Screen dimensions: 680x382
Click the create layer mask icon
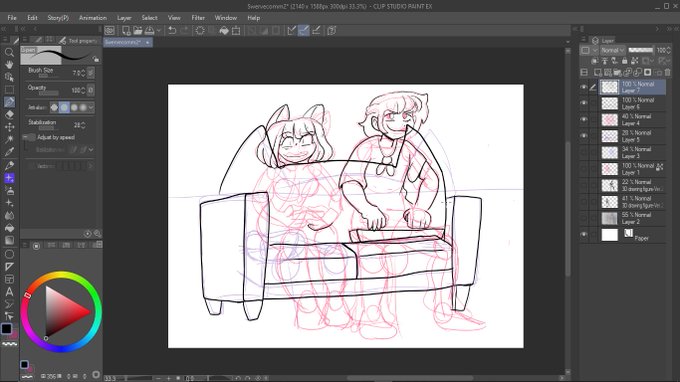click(647, 72)
